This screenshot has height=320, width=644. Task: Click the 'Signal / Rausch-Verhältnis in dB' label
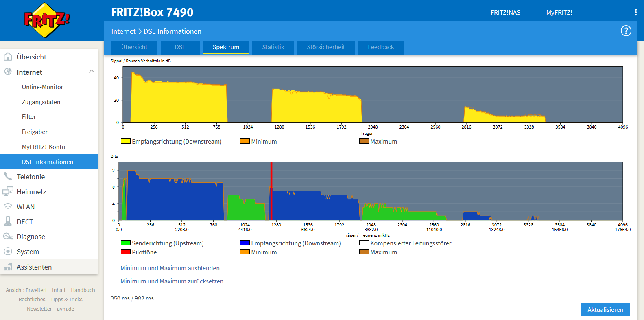tap(141, 61)
